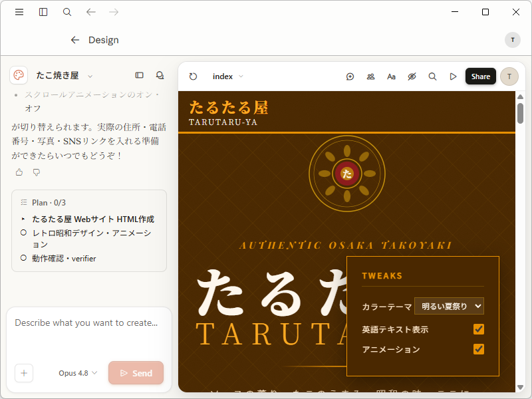The image size is (532, 399).
Task: Click the circular た emblem
Action: (346, 174)
